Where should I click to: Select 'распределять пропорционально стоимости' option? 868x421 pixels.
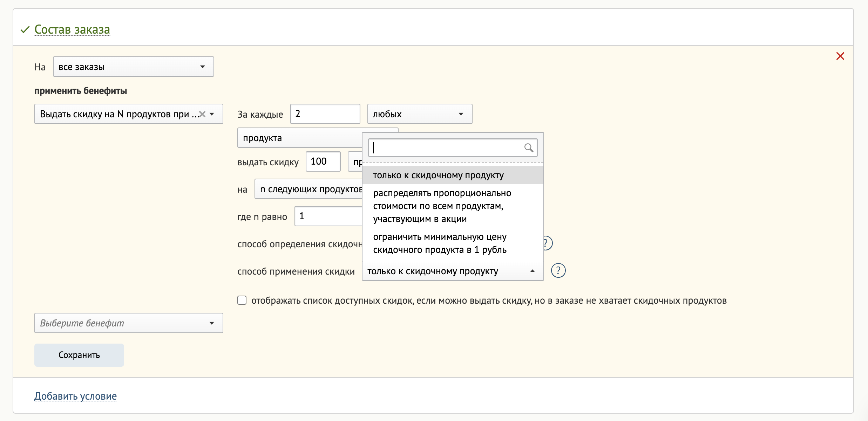pyautogui.click(x=453, y=206)
